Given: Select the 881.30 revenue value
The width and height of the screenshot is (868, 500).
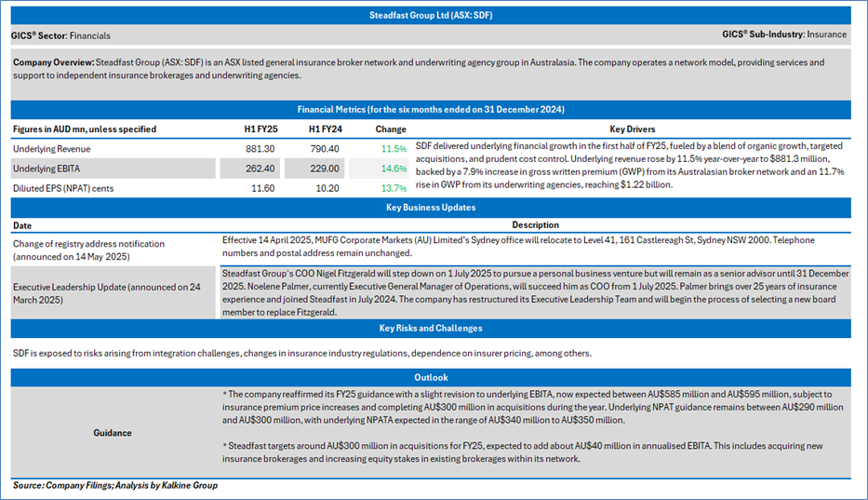Looking at the screenshot, I should click(261, 149).
